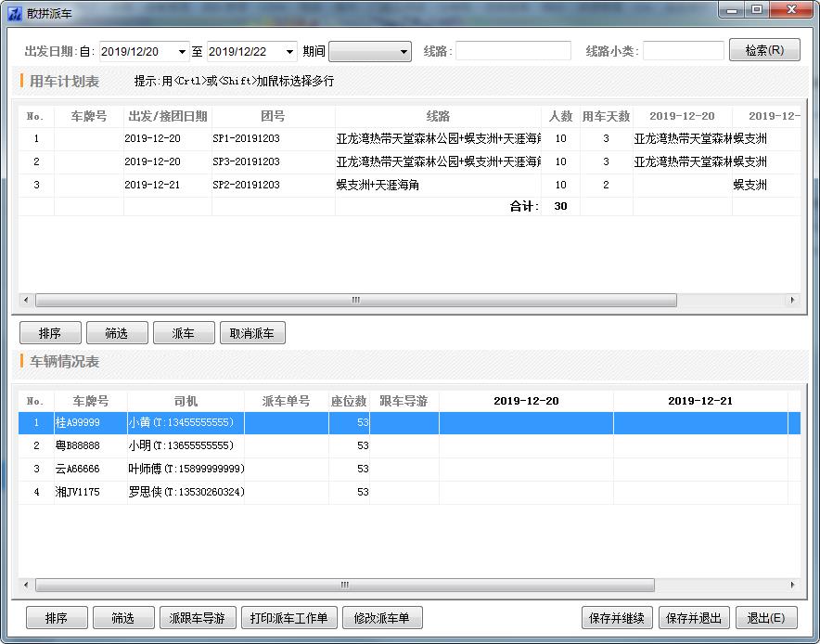Click right arrow of plan table scrollbar

(792, 301)
